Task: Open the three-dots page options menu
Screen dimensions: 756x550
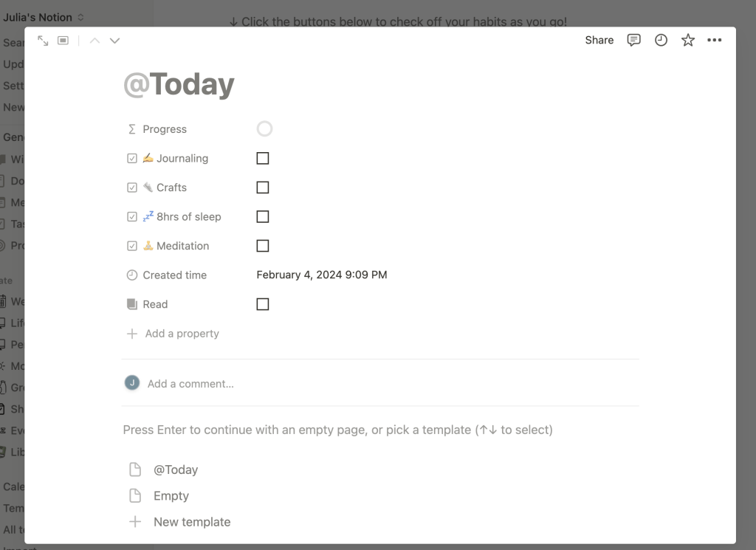Action: [x=714, y=41]
